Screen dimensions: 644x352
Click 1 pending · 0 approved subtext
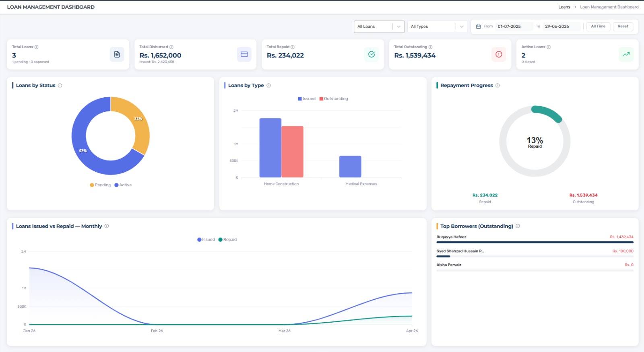point(31,62)
